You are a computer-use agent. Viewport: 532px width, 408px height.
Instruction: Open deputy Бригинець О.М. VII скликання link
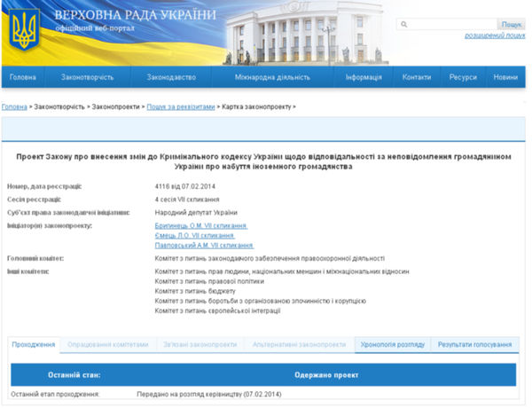point(201,225)
